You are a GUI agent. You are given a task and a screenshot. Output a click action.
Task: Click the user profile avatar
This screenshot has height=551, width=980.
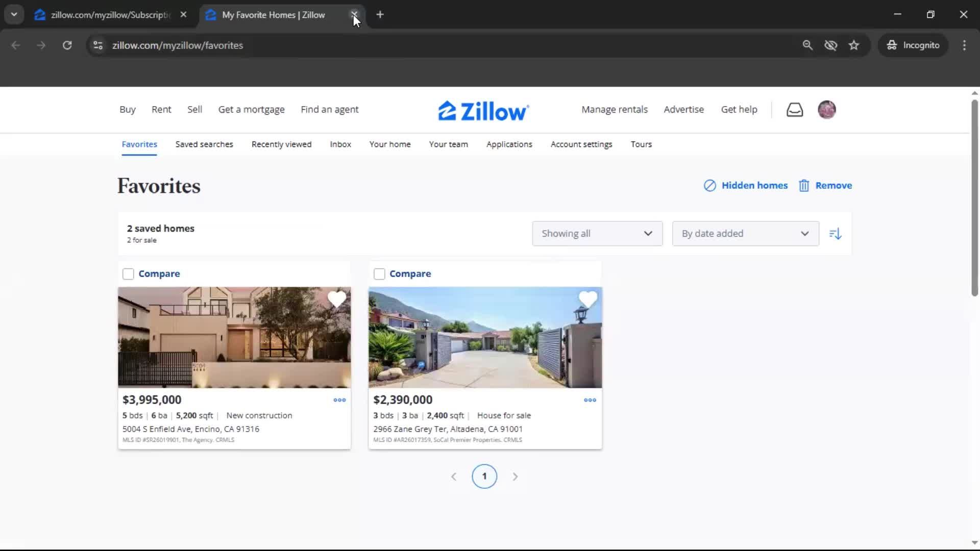(x=826, y=110)
